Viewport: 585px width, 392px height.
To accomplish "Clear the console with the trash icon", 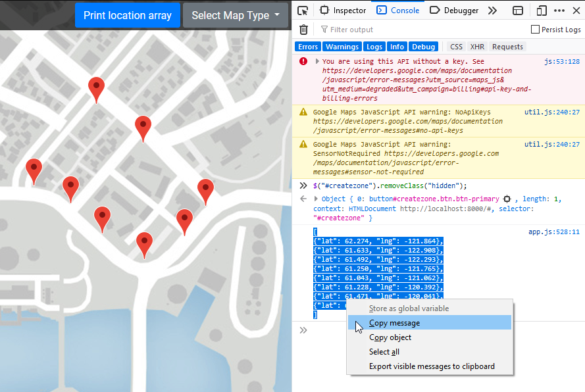I will [303, 29].
